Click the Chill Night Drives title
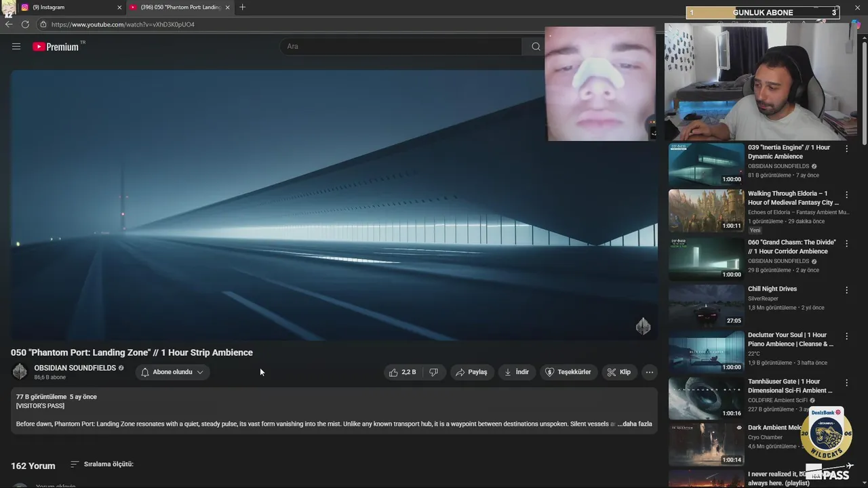This screenshot has width=868, height=488. pyautogui.click(x=772, y=289)
